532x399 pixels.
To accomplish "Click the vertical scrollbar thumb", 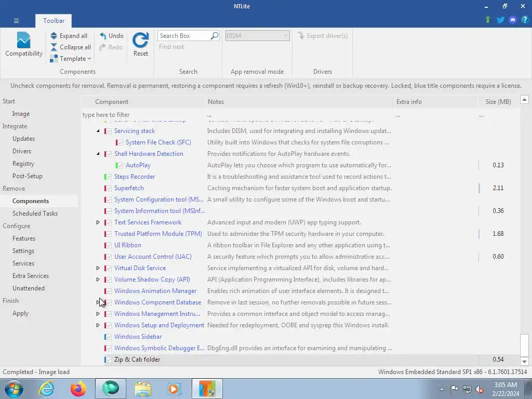I will [x=524, y=345].
